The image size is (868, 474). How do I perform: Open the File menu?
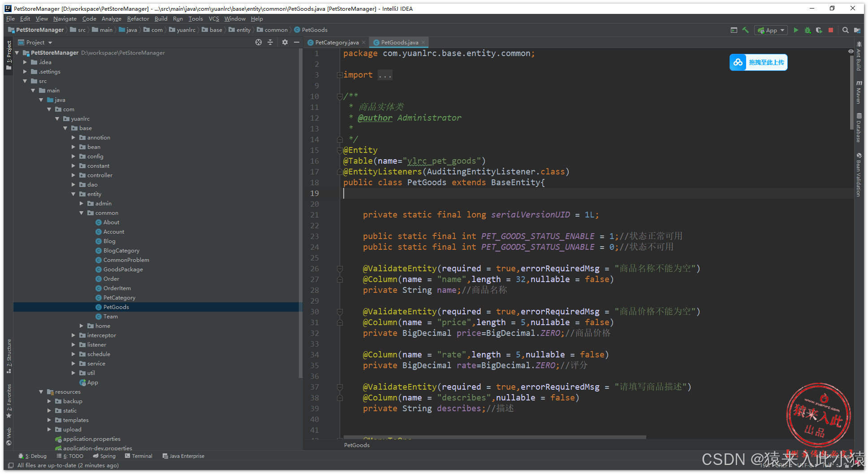(10, 19)
